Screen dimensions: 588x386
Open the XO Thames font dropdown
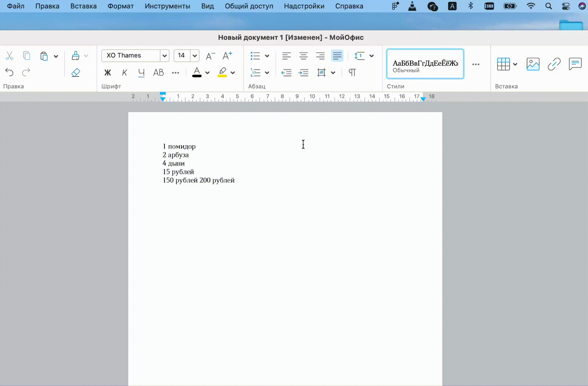pos(164,56)
